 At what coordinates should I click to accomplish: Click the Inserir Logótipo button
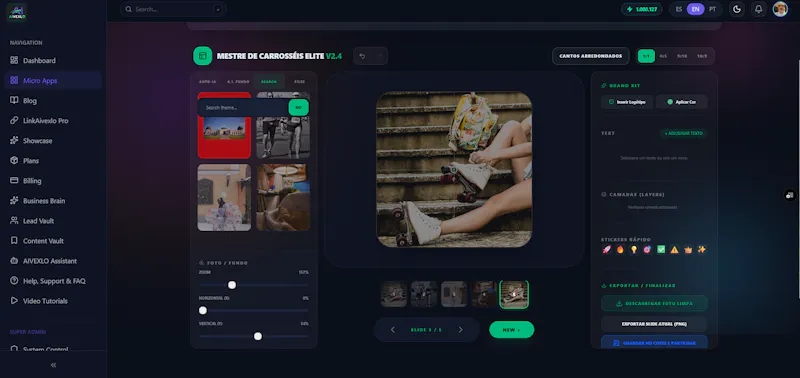(x=627, y=102)
